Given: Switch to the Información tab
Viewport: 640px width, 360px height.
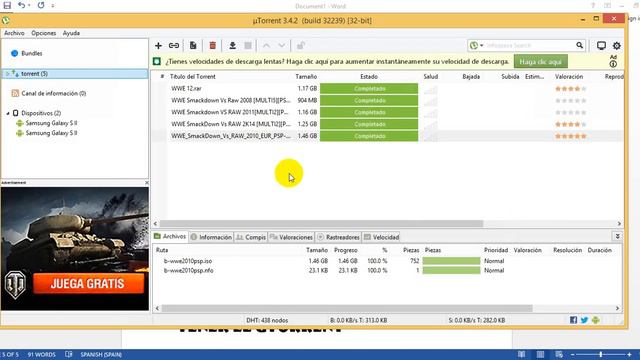Looking at the screenshot, I should click(x=211, y=237).
